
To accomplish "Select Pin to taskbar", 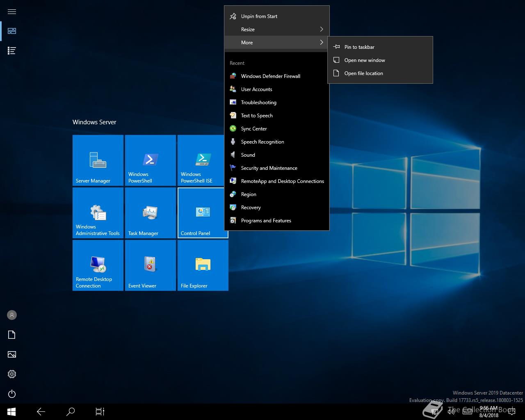I will click(380, 47).
